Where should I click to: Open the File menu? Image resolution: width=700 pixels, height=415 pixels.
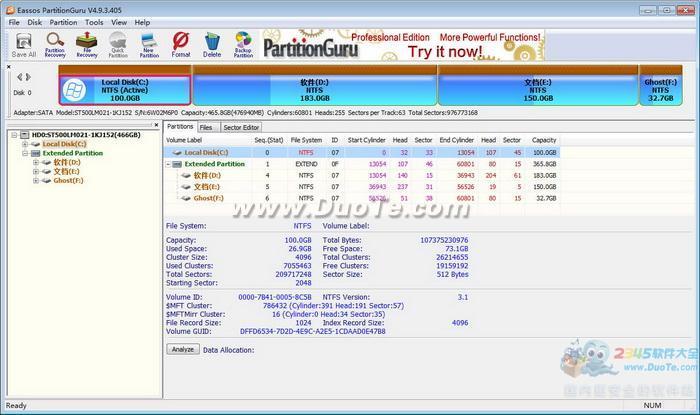click(x=14, y=22)
